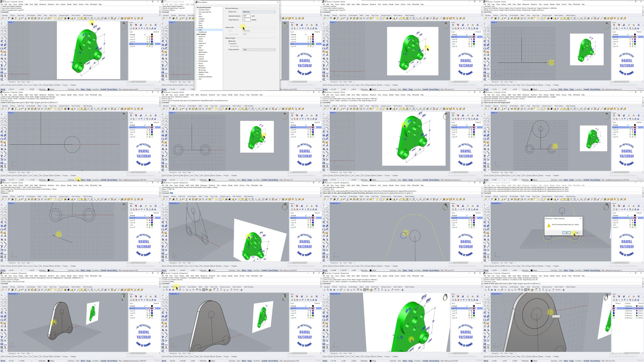
Task: Click layer filter funnel icon in History Warning window
Action: tap(630, 209)
